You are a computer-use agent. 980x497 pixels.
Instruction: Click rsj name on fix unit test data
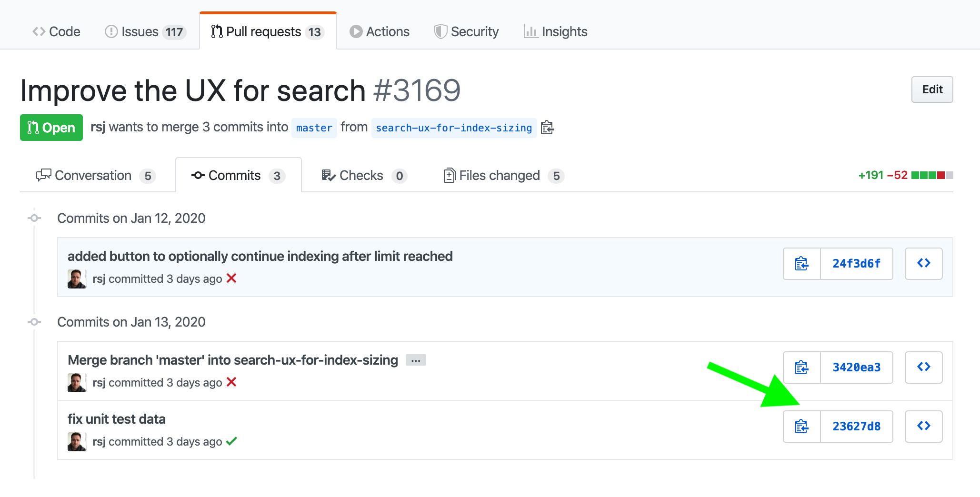click(99, 441)
